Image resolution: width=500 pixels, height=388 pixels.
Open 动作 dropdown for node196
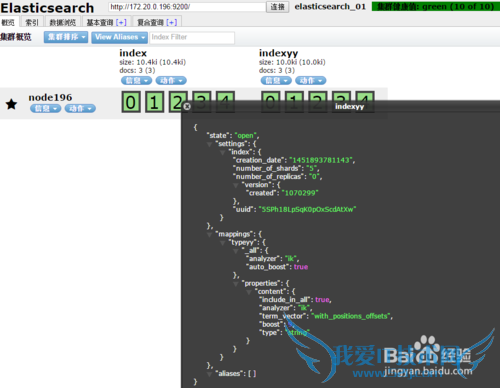pos(80,108)
